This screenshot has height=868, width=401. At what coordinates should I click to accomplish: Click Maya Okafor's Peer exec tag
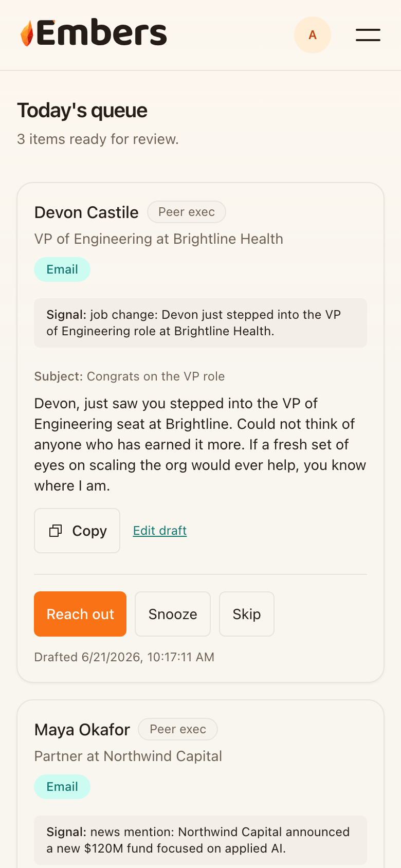pyautogui.click(x=178, y=729)
